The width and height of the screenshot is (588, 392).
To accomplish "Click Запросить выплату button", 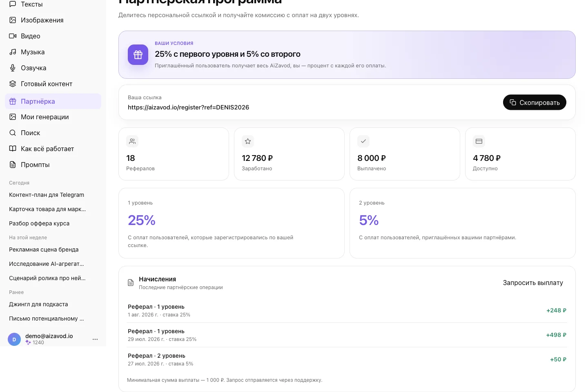I will coord(533,283).
